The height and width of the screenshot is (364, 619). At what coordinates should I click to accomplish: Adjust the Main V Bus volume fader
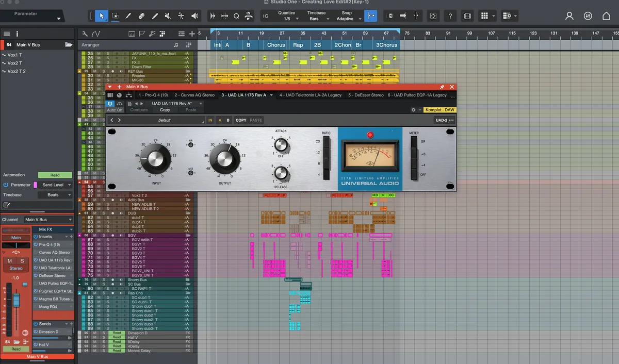pos(16,300)
